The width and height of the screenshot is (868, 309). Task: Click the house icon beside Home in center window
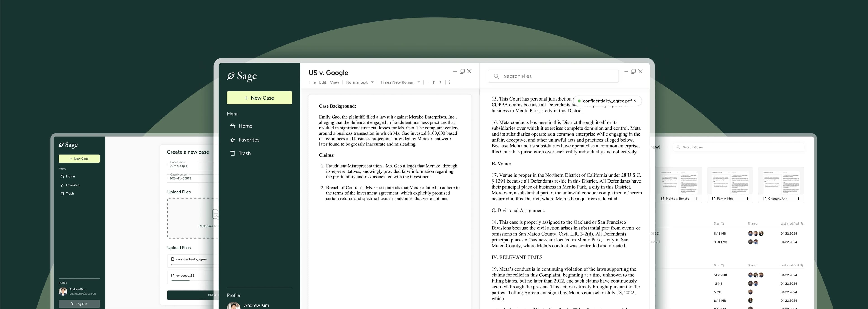(233, 126)
